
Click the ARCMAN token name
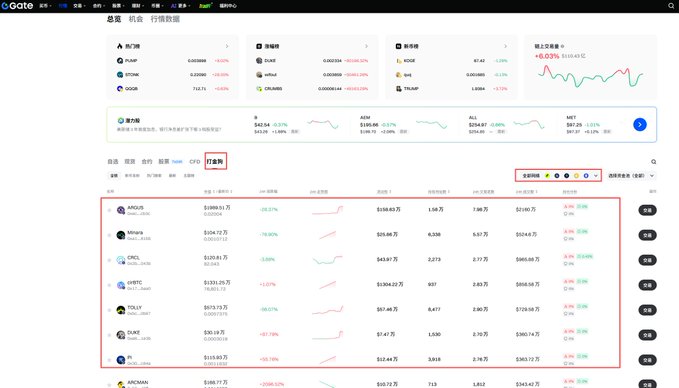pos(138,382)
